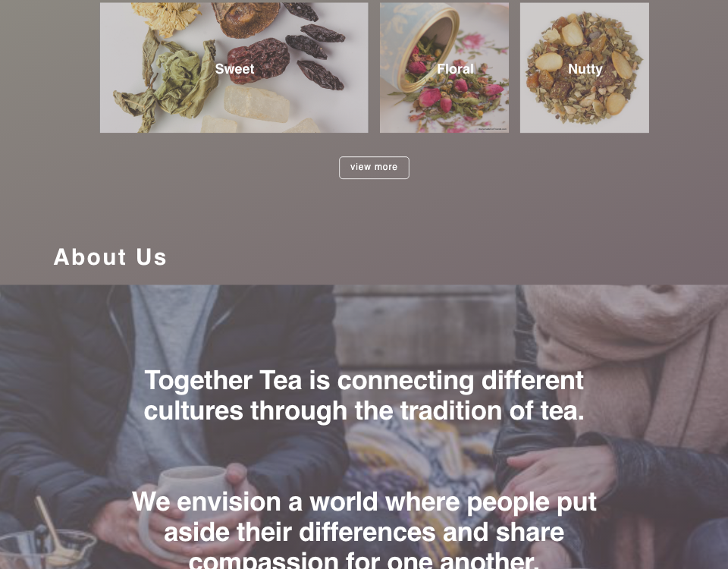Click the white Sweet label text

pyautogui.click(x=234, y=69)
